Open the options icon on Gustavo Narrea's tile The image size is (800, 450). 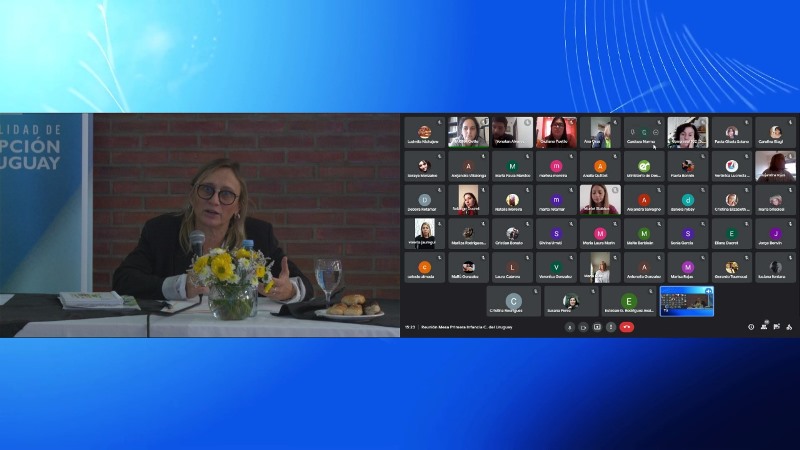click(x=655, y=132)
